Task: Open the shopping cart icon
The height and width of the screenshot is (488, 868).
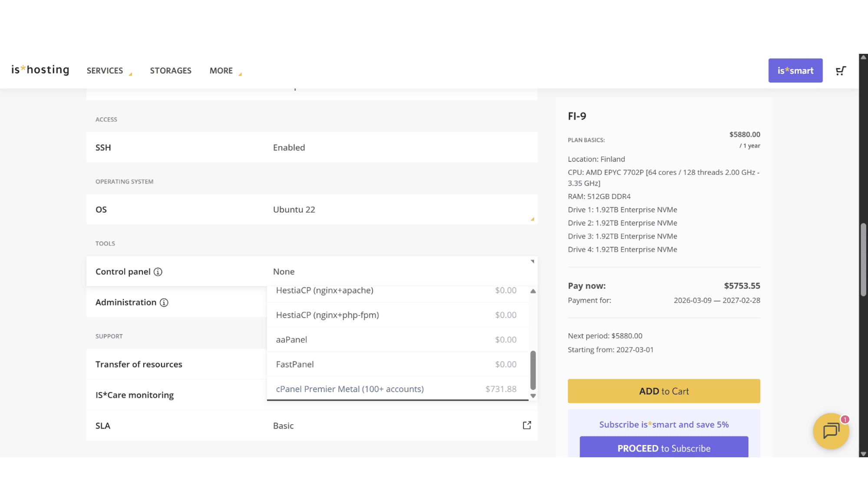Action: click(841, 71)
